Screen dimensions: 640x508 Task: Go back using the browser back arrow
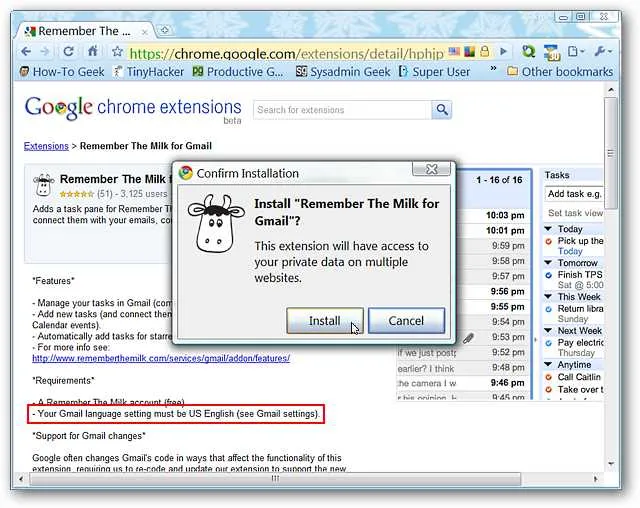(26, 52)
